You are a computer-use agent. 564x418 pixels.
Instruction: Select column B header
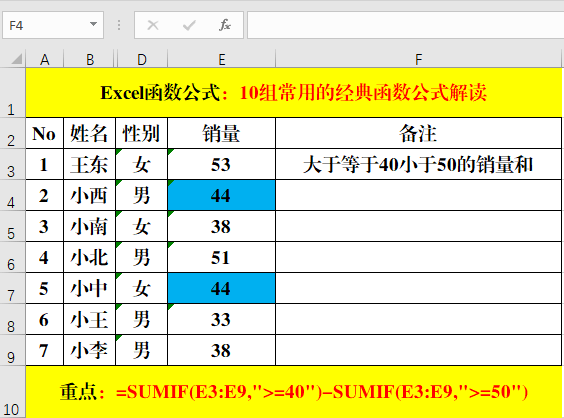tap(90, 59)
